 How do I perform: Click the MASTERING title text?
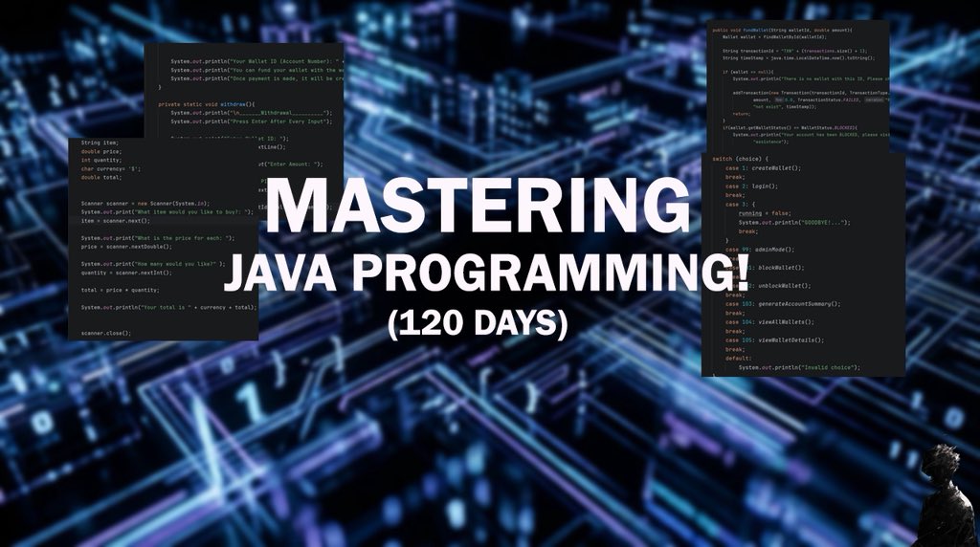click(x=479, y=206)
